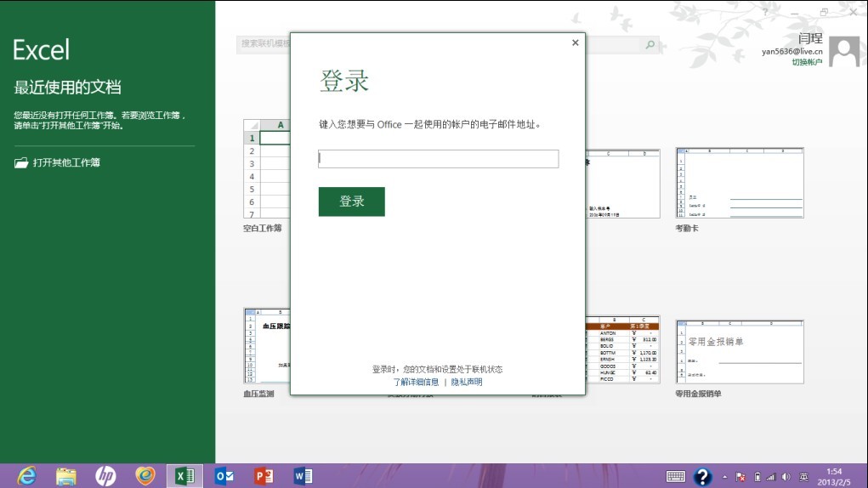Open Outlook from the taskbar
This screenshot has height=488, width=868.
click(224, 476)
